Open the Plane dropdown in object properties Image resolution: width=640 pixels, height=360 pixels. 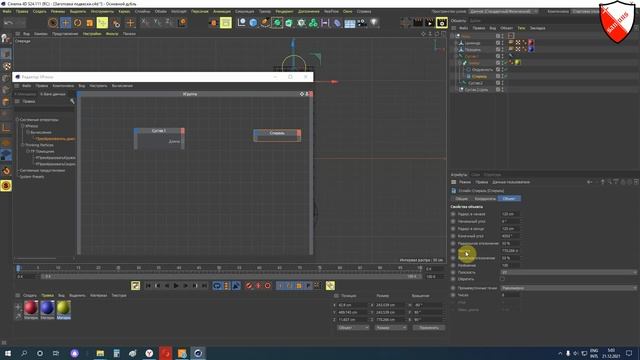click(x=569, y=272)
